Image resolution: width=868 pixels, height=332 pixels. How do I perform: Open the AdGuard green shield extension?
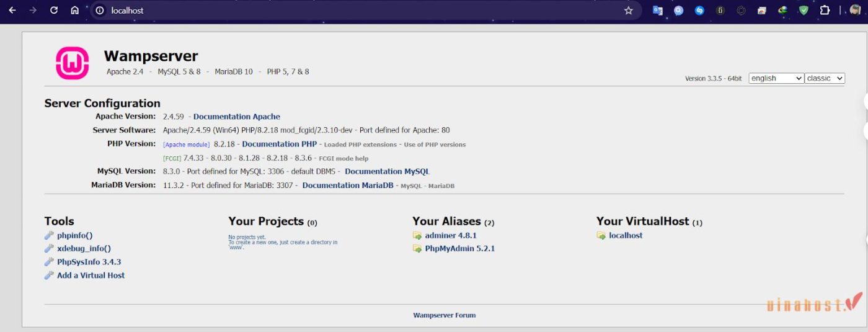pyautogui.click(x=804, y=11)
